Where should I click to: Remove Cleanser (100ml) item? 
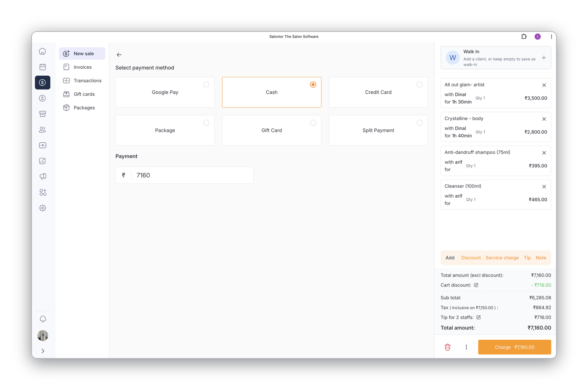[544, 187]
